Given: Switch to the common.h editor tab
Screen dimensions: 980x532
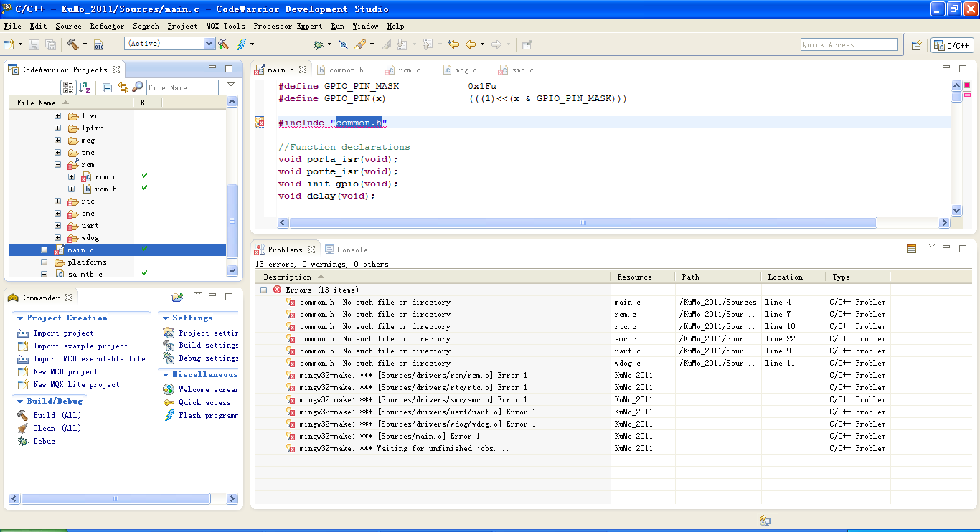Looking at the screenshot, I should click(341, 70).
